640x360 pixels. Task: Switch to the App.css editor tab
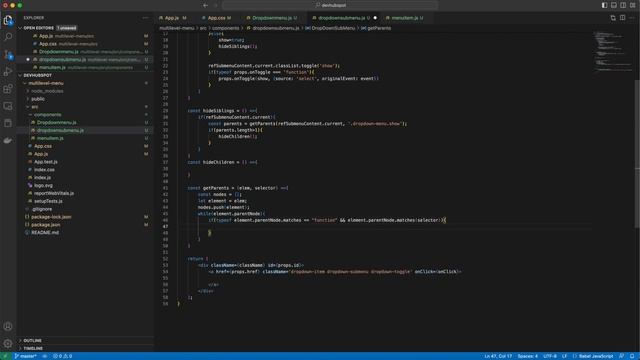pyautogui.click(x=217, y=18)
